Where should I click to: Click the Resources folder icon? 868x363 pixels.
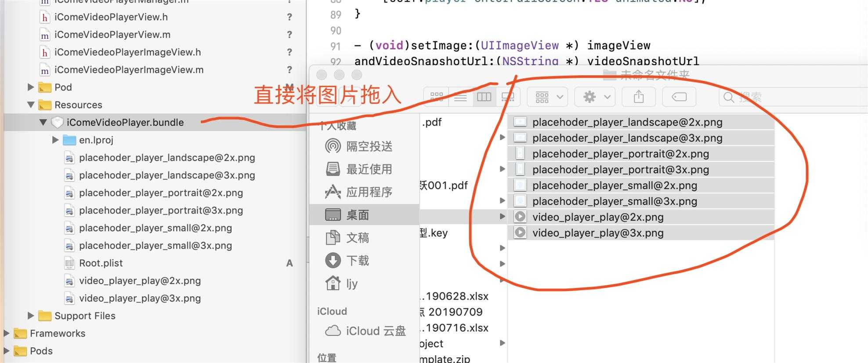click(45, 105)
